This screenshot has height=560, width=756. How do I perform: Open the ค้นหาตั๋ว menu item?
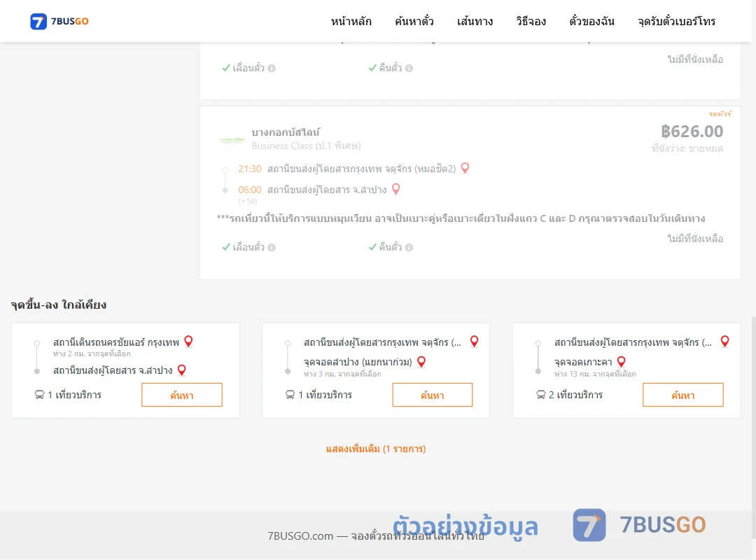pos(414,21)
